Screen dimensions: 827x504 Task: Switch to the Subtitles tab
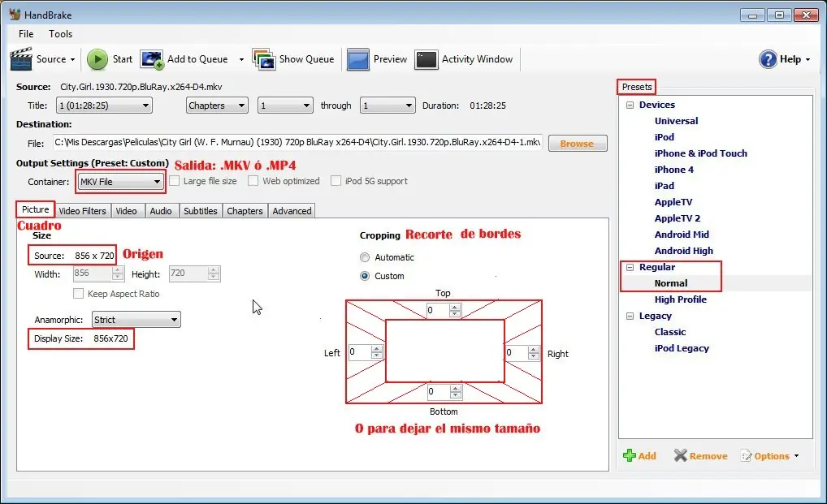pyautogui.click(x=201, y=211)
